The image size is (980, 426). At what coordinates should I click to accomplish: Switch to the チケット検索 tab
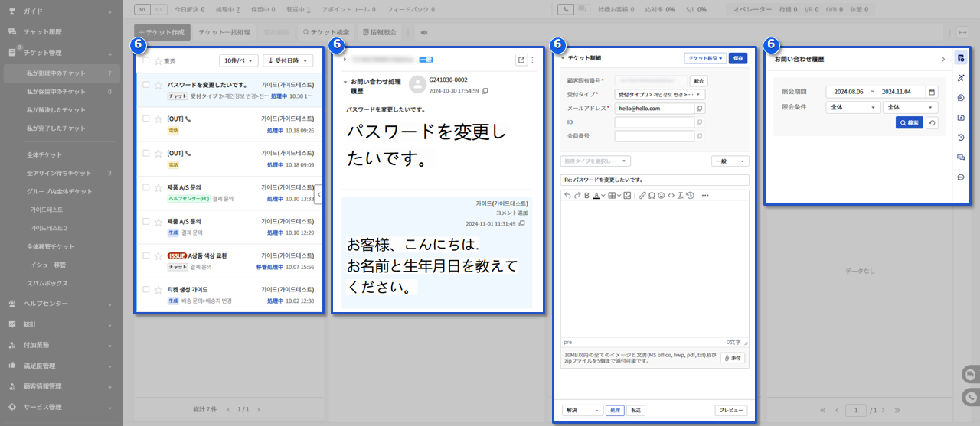point(326,33)
